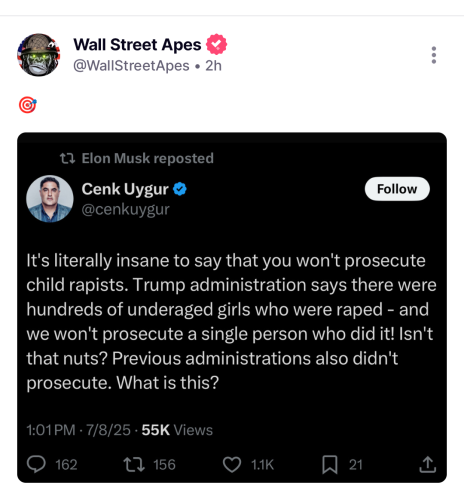The image size is (464, 500).
Task: Bookmark the tweet with the bookmark icon
Action: point(330,464)
